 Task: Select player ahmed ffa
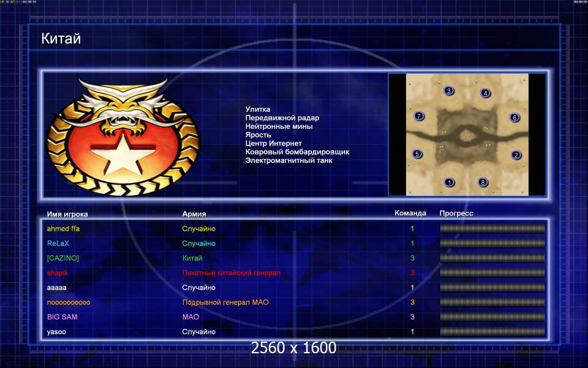click(x=63, y=229)
